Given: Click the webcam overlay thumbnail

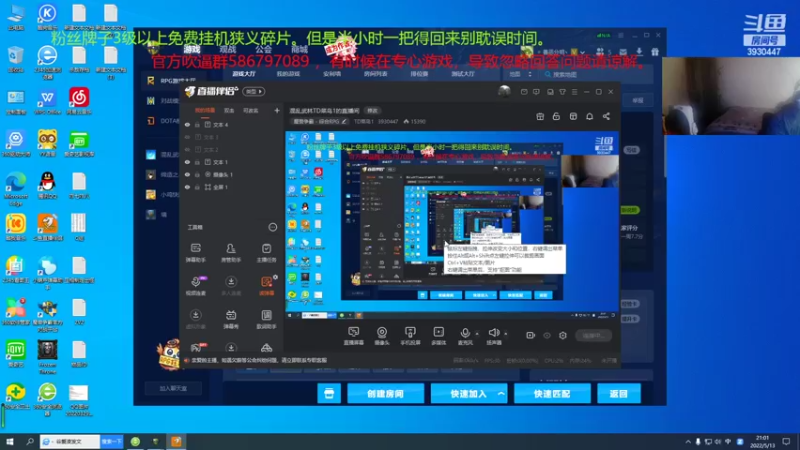Looking at the screenshot, I should click(x=731, y=96).
